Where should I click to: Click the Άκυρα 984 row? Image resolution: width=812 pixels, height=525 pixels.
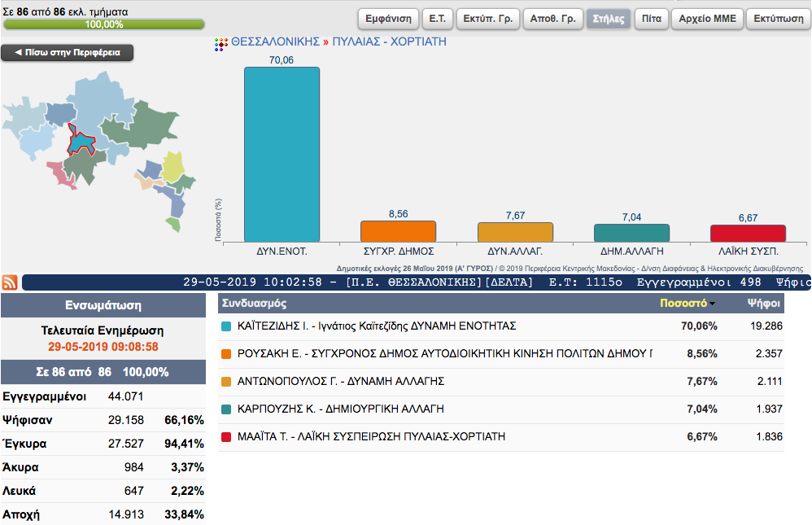point(103,467)
